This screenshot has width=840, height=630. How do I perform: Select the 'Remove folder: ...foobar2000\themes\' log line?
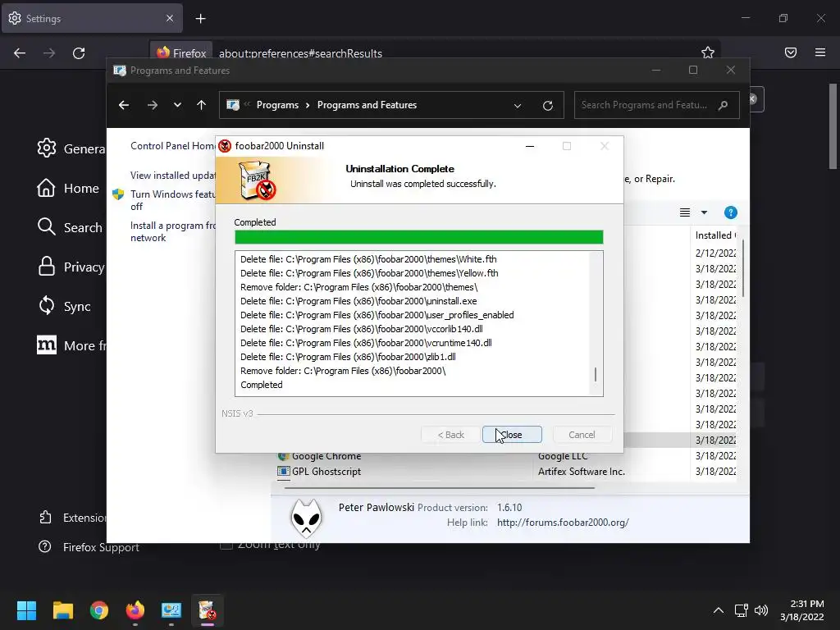(359, 287)
